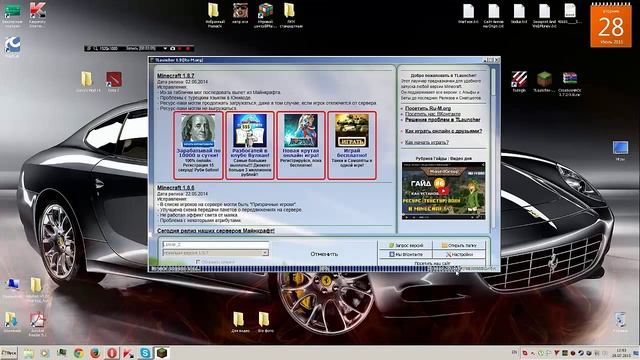Click the Rubik's cube desktop icon
The image size is (640, 360).
point(266,14)
